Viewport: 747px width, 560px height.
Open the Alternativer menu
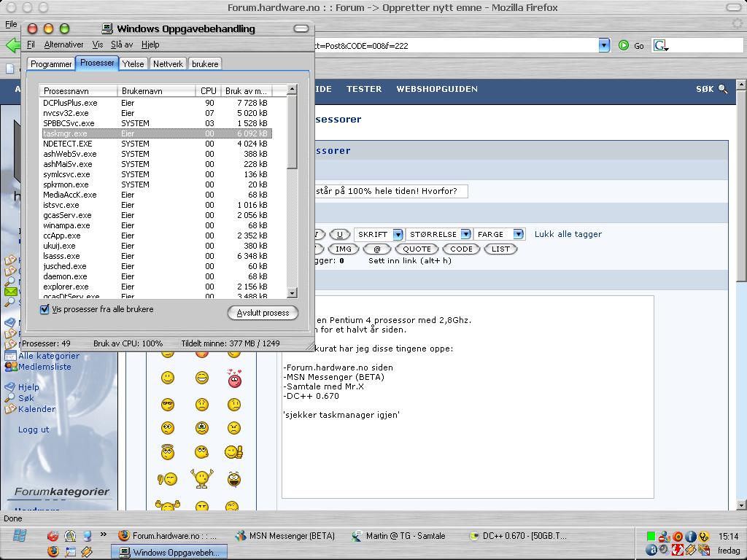pos(64,44)
